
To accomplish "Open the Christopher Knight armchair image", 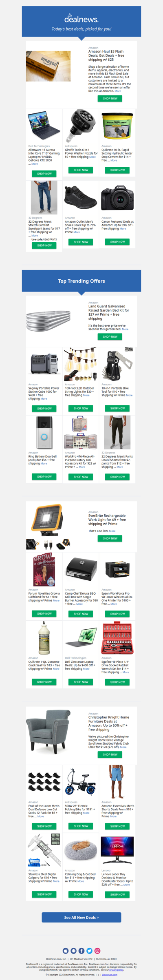I will pos(48,731).
